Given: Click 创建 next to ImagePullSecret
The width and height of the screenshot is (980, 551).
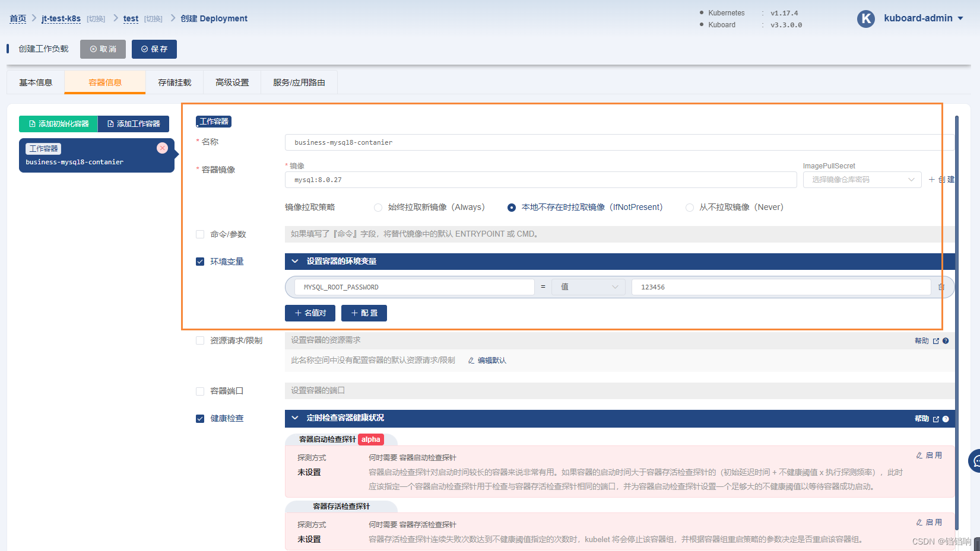Looking at the screenshot, I should 941,180.
